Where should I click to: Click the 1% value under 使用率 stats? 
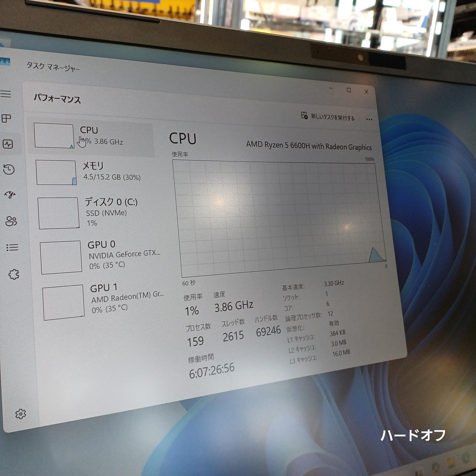pos(192,311)
